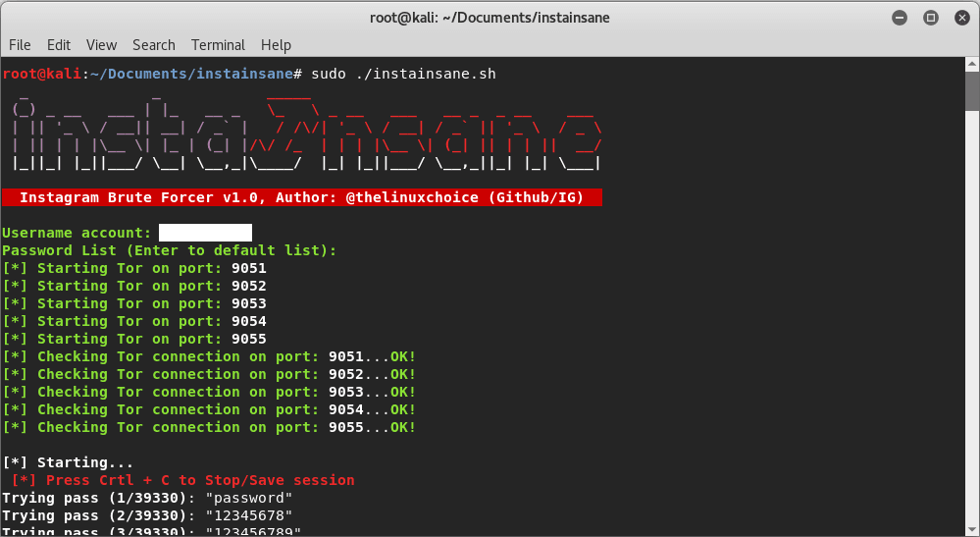This screenshot has height=537, width=980.
Task: Click the window title bar text
Action: pyautogui.click(x=490, y=18)
